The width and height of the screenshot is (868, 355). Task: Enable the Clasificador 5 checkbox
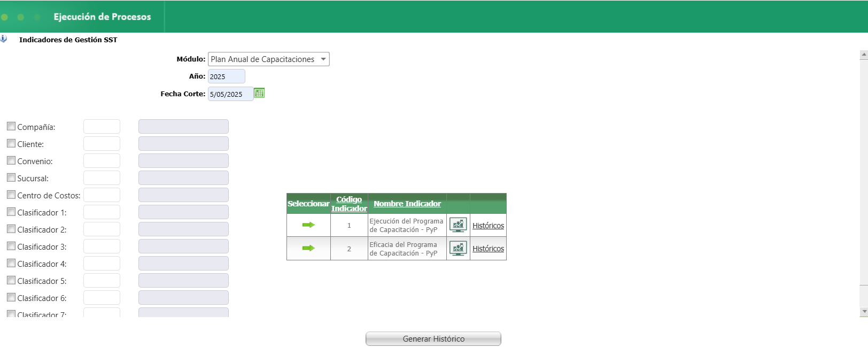(x=11, y=280)
